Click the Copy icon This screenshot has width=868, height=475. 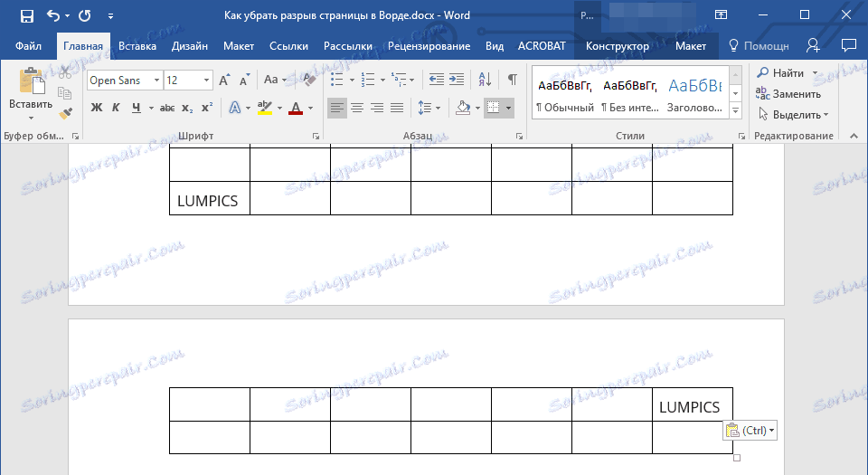pos(65,93)
